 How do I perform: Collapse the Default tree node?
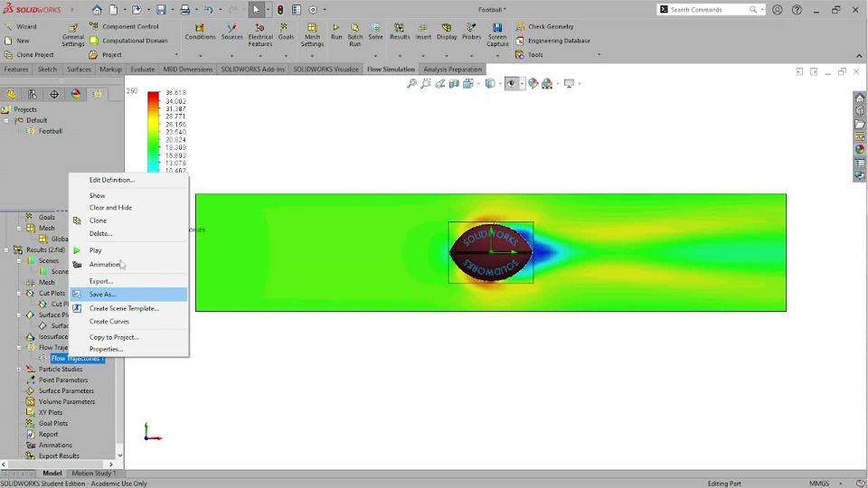[x=7, y=120]
